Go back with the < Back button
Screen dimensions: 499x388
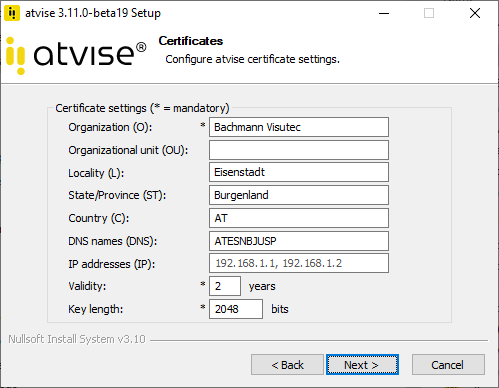tap(287, 365)
